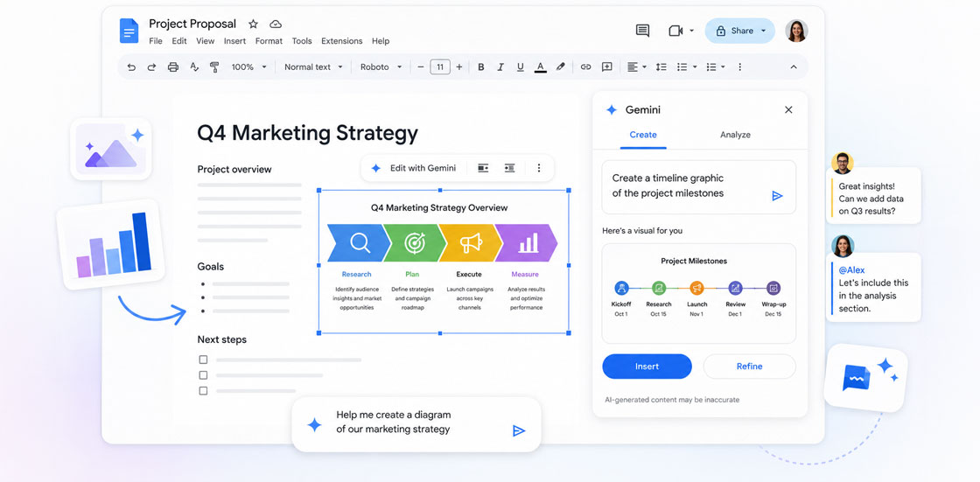Viewport: 980px width, 482px height.
Task: Run spelling and grammar check
Action: [194, 66]
